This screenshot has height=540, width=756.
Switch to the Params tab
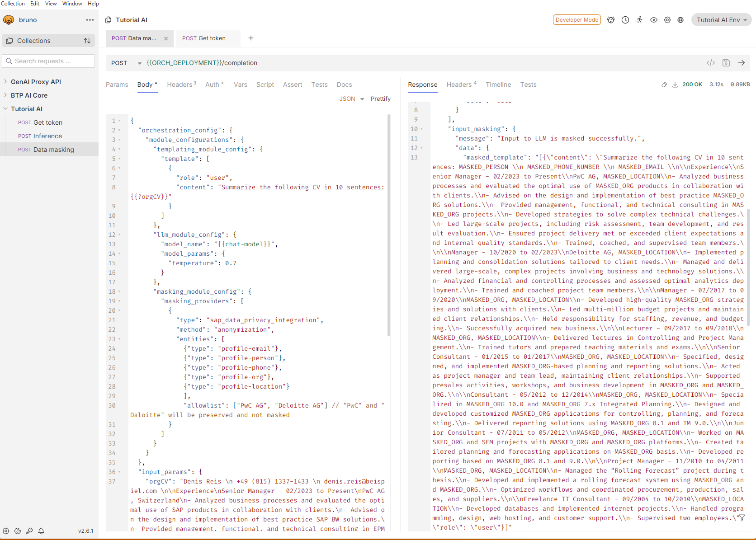coord(117,85)
